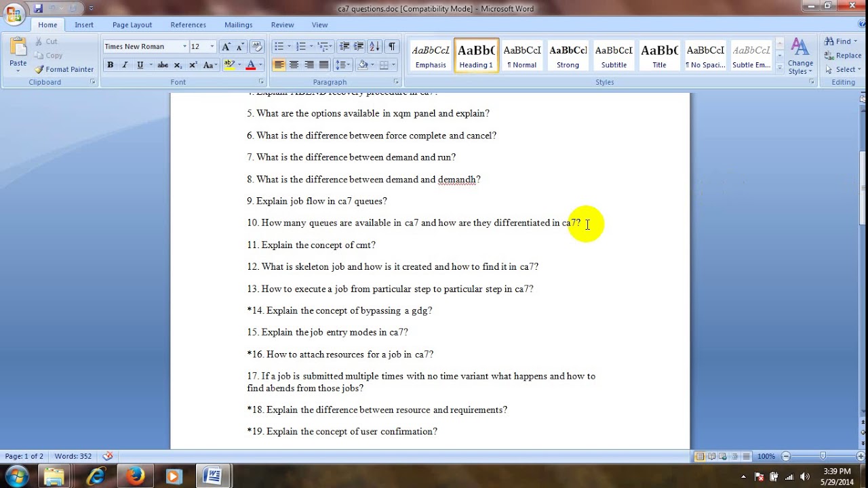
Task: Open the Change Styles button
Action: click(800, 56)
